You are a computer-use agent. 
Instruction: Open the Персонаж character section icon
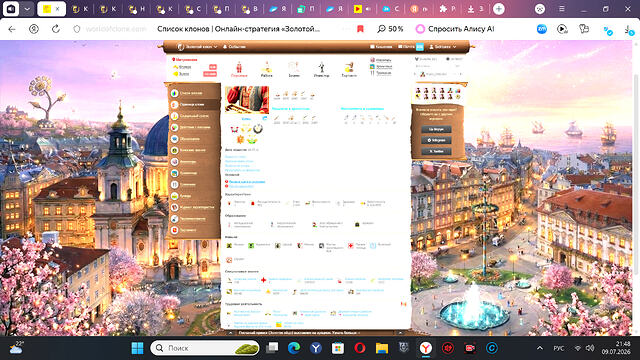(239, 69)
